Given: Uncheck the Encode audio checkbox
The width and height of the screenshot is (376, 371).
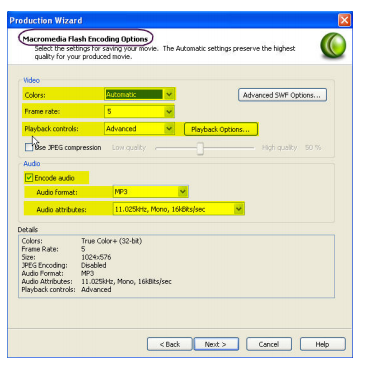Looking at the screenshot, I should tap(29, 178).
